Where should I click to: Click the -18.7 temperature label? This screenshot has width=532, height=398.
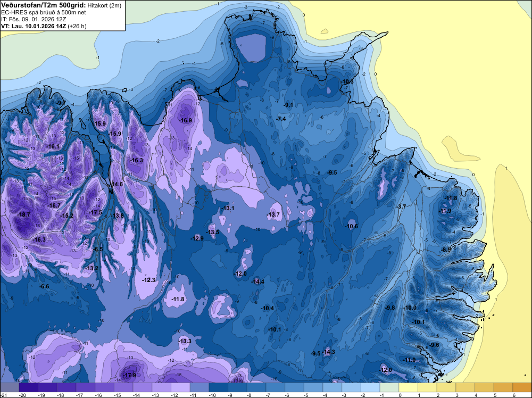coord(23,214)
